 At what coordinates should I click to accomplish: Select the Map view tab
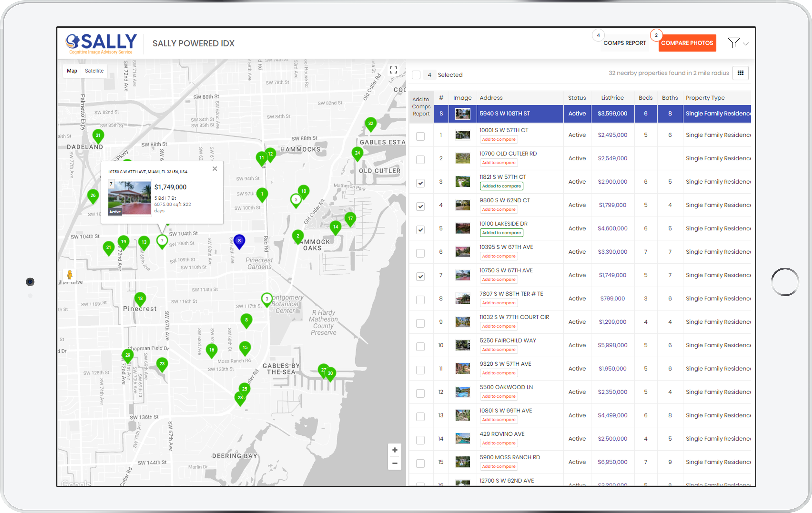click(x=72, y=71)
